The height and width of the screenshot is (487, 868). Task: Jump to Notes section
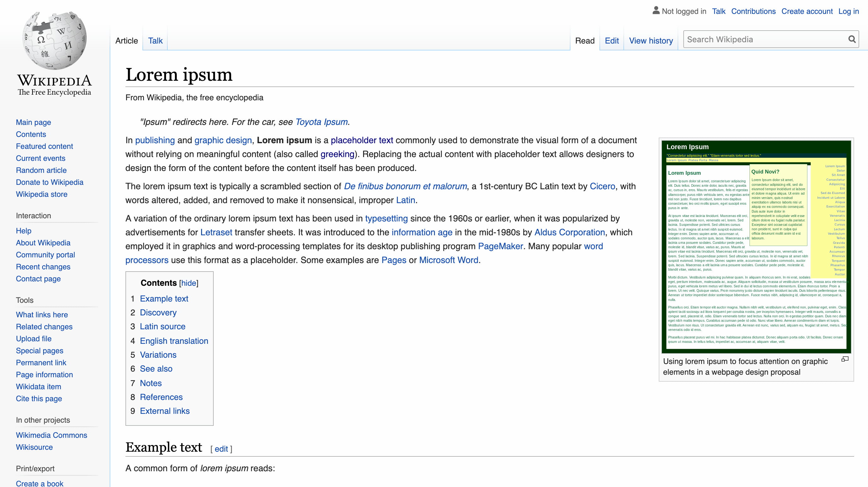tap(151, 383)
